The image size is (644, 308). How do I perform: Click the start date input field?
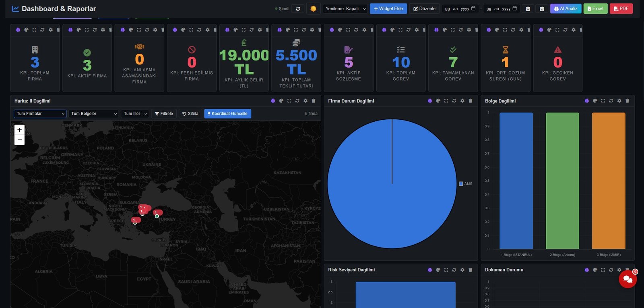click(x=460, y=8)
